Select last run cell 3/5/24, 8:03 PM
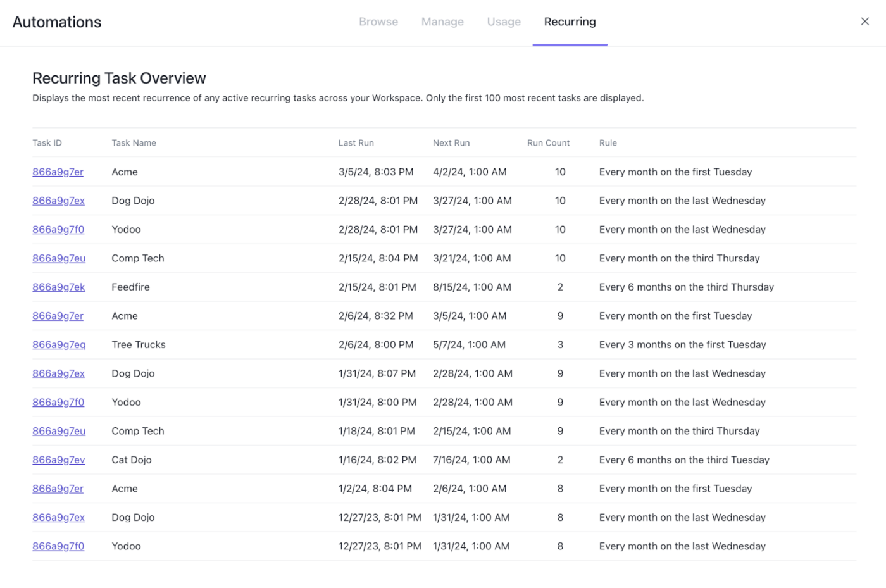886x588 pixels. tap(376, 172)
